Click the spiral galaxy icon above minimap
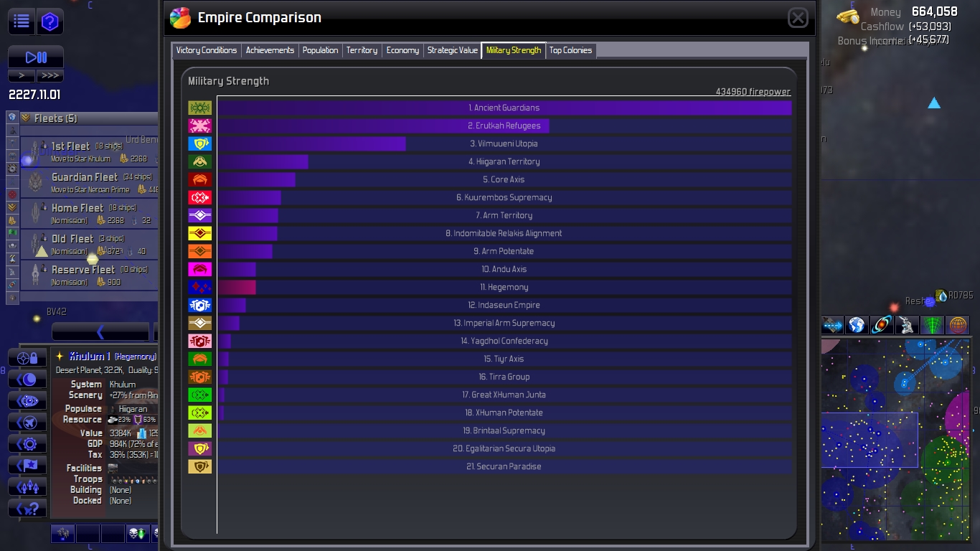The width and height of the screenshot is (980, 551). tap(882, 325)
